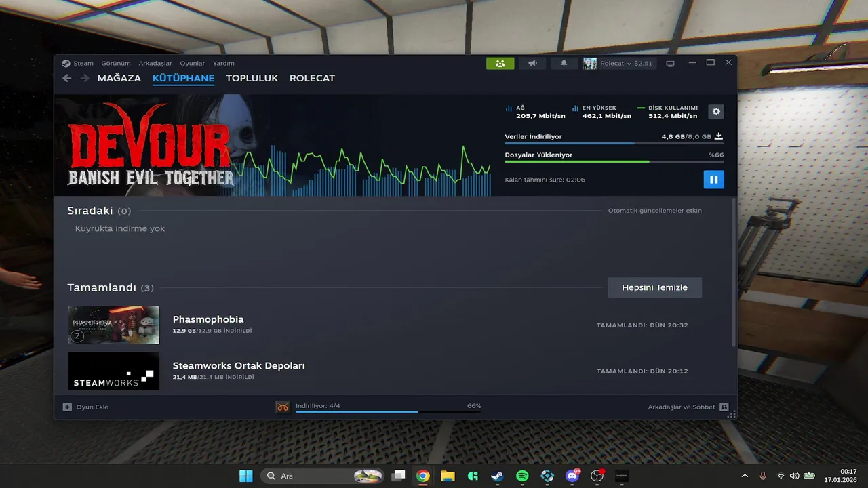Image resolution: width=868 pixels, height=488 pixels.
Task: Click the Tamamlandı (3) heading
Action: [x=111, y=287]
